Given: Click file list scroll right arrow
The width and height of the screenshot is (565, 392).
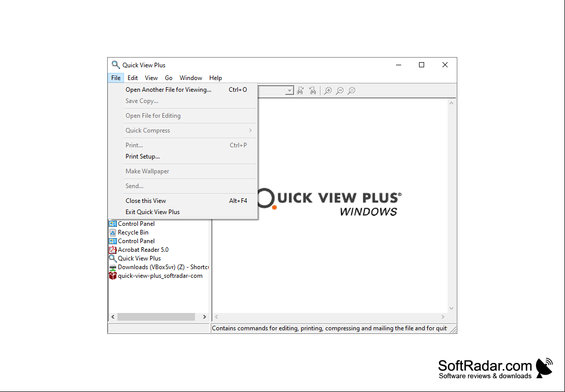Looking at the screenshot, I should [x=204, y=317].
